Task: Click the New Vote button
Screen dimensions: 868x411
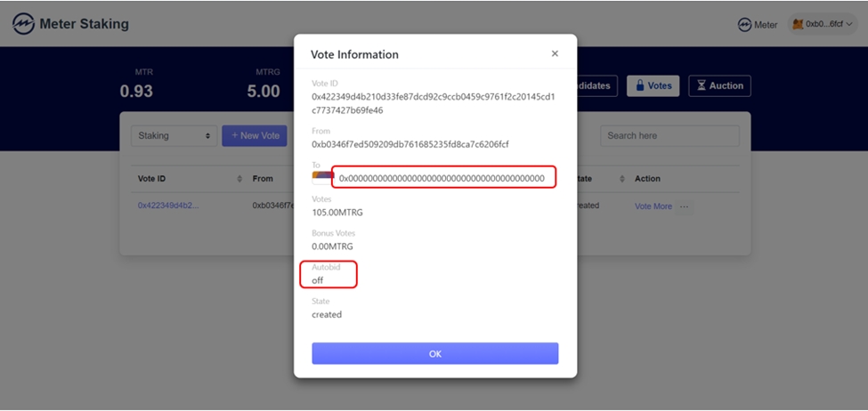Action: 255,136
